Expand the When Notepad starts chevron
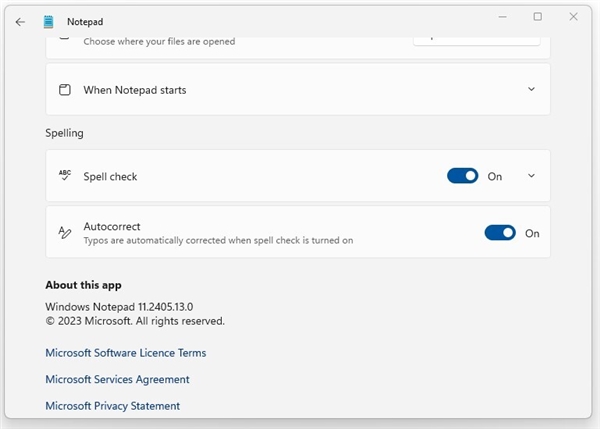Viewport: 600px width, 429px height. pyautogui.click(x=531, y=90)
